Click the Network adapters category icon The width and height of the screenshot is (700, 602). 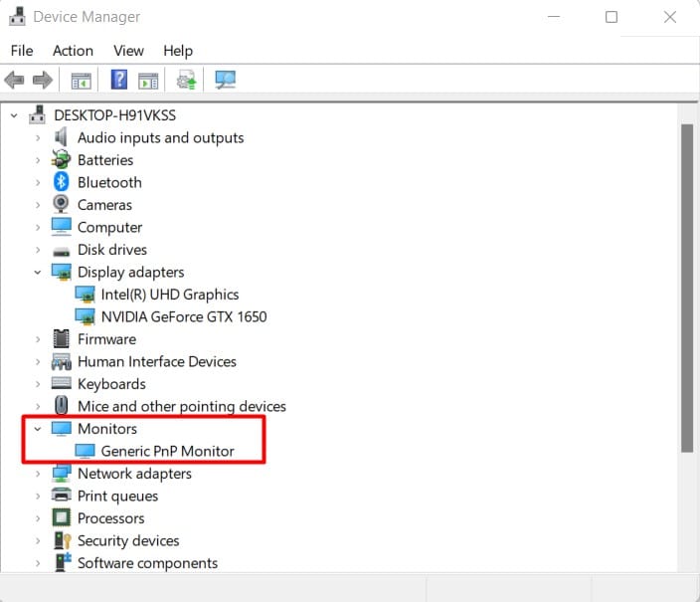click(x=62, y=474)
